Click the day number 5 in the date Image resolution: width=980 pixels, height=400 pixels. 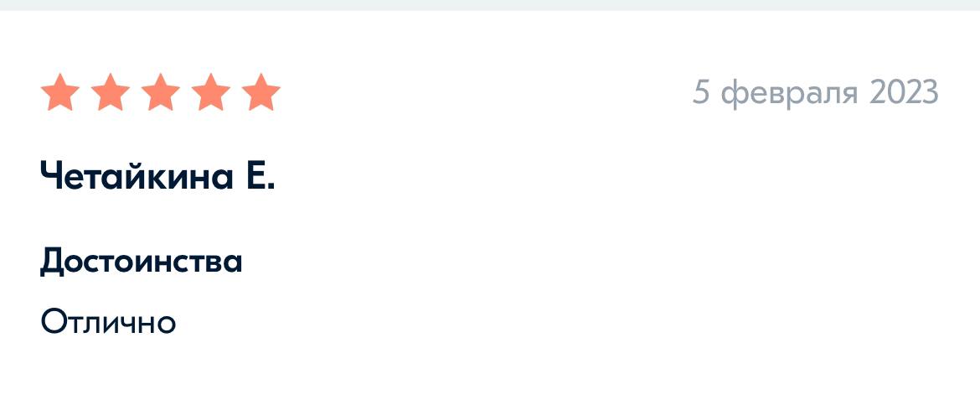pos(702,92)
